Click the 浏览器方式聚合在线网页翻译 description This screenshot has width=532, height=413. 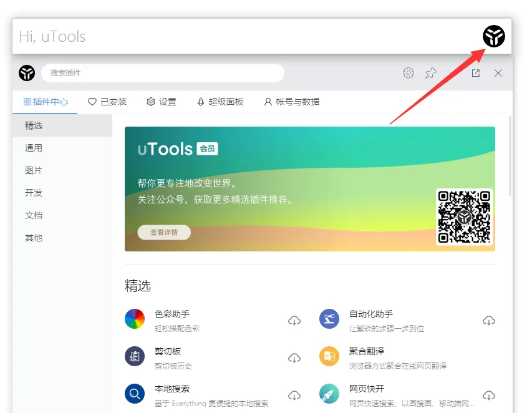click(x=398, y=366)
